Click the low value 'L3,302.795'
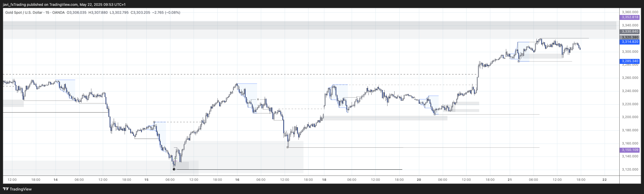The image size is (644, 194). (119, 13)
